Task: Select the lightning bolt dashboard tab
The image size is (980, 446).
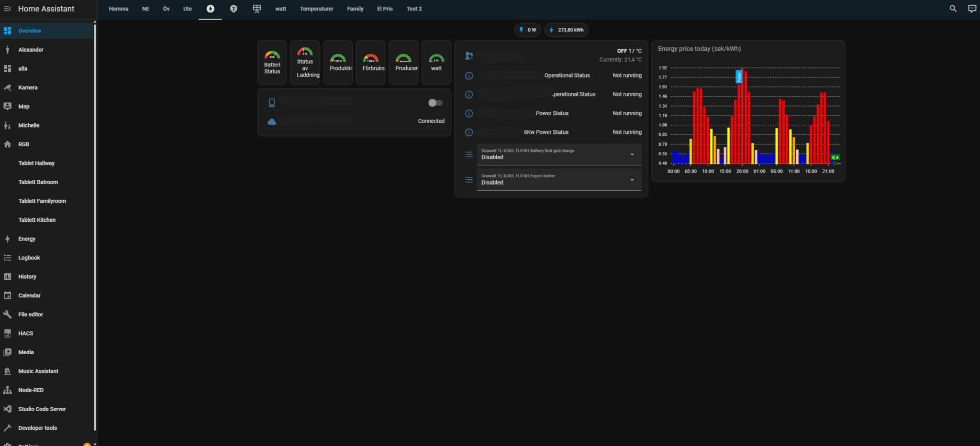Action: [x=210, y=9]
